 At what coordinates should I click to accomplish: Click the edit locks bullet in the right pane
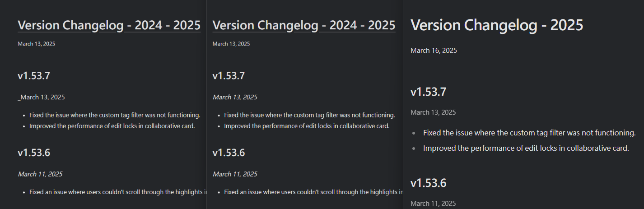[x=526, y=148]
